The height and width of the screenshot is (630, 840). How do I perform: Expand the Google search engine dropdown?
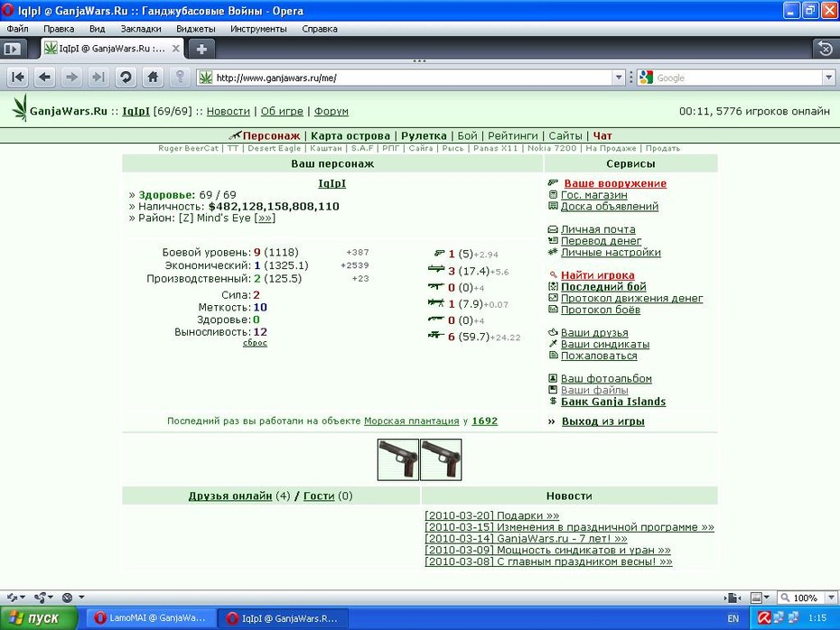click(x=829, y=78)
